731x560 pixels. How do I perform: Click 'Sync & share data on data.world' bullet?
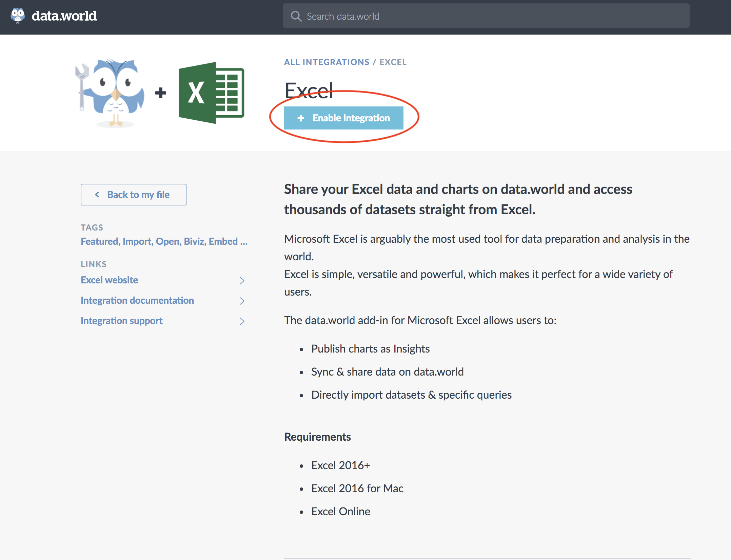click(x=387, y=372)
